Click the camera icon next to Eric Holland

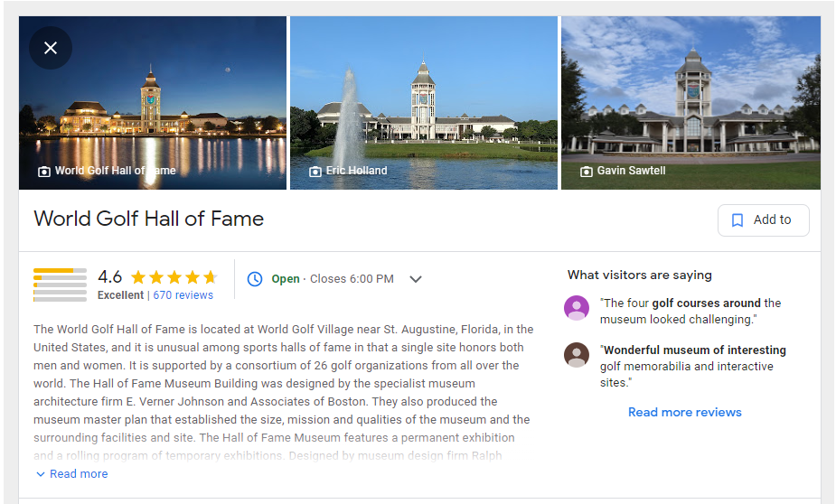tap(315, 172)
